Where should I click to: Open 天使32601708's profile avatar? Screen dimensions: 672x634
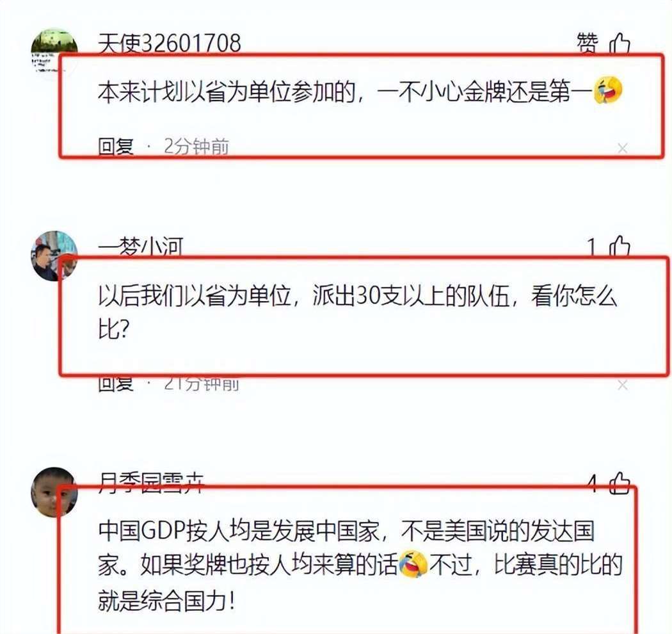click(x=54, y=53)
